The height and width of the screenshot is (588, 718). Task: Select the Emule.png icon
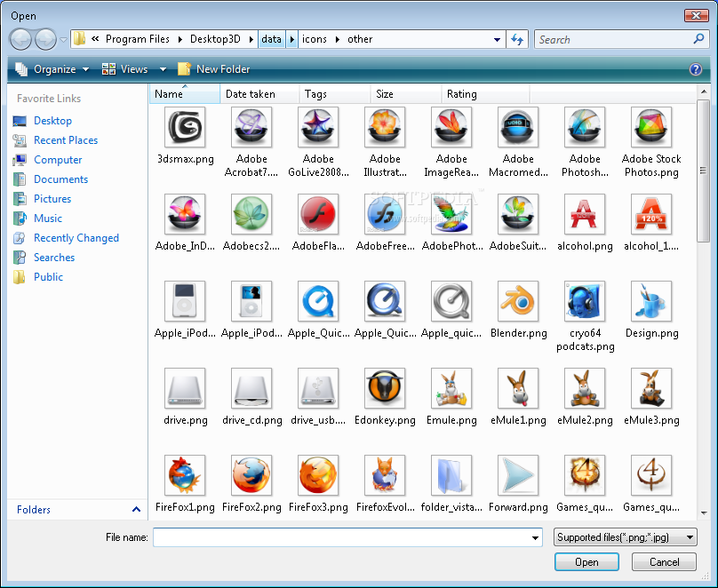click(451, 388)
